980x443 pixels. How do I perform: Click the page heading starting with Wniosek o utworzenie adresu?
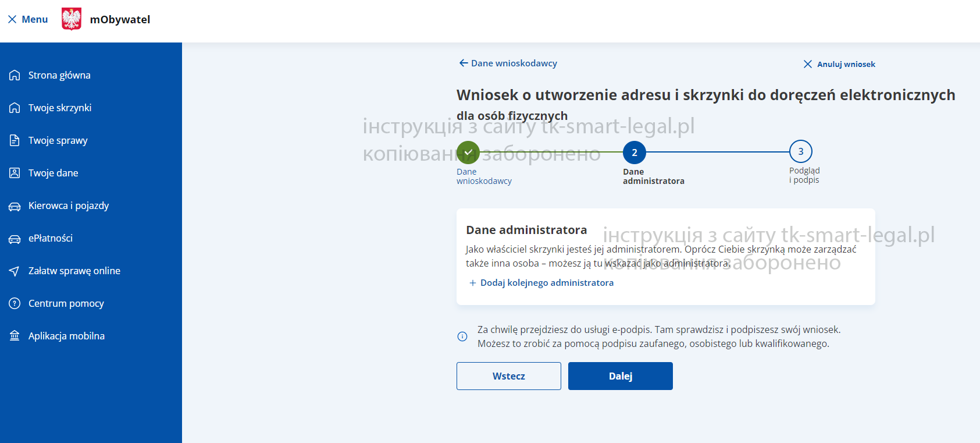706,95
